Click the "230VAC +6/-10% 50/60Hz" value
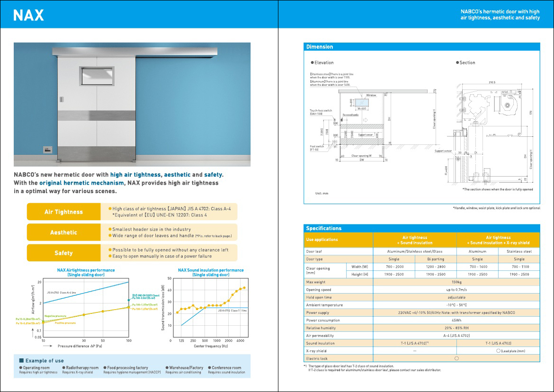Viewport: 554px width, 392px height. tap(456, 312)
